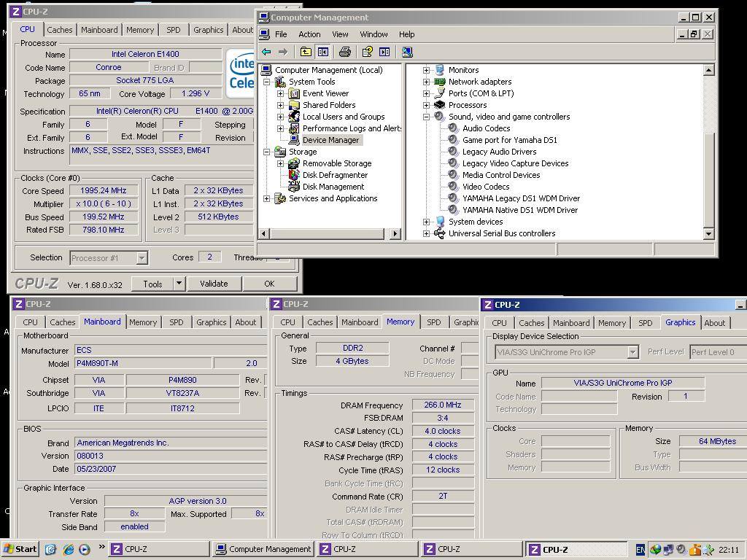Select YAMAHA Native DS1 WDM Driver device

tap(519, 210)
